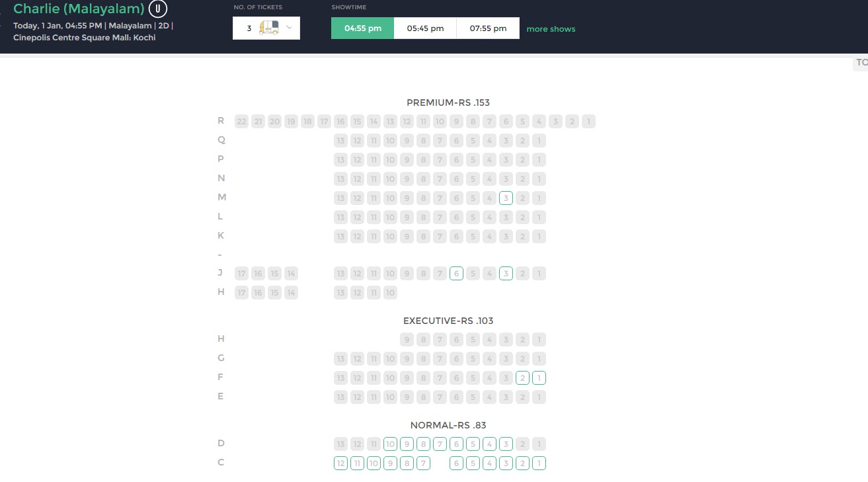Choose seat 7 in Normal row D
This screenshot has width=868, height=482.
[x=440, y=444]
